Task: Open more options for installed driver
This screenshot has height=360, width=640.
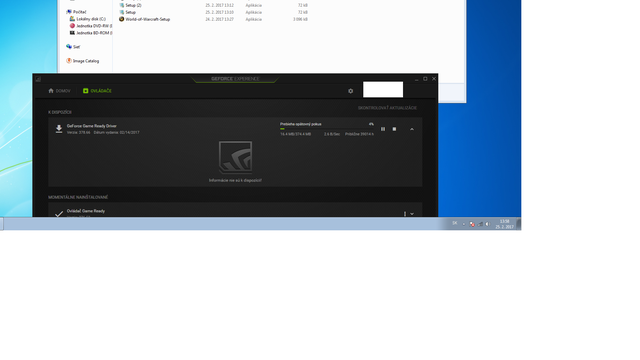Action: coord(405,214)
